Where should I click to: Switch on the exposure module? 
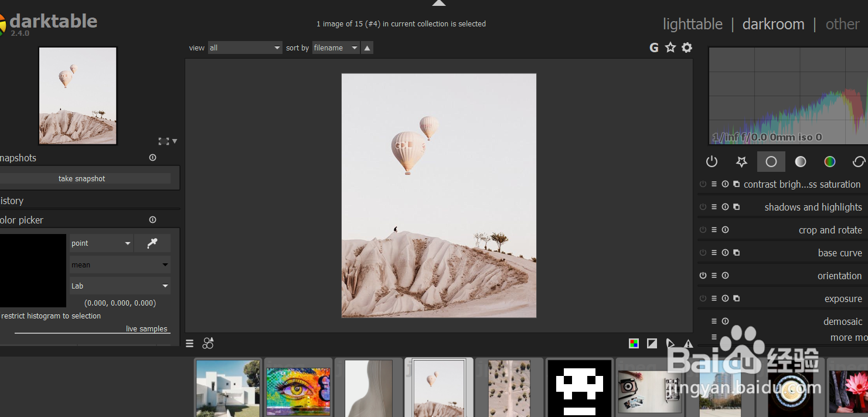point(703,299)
